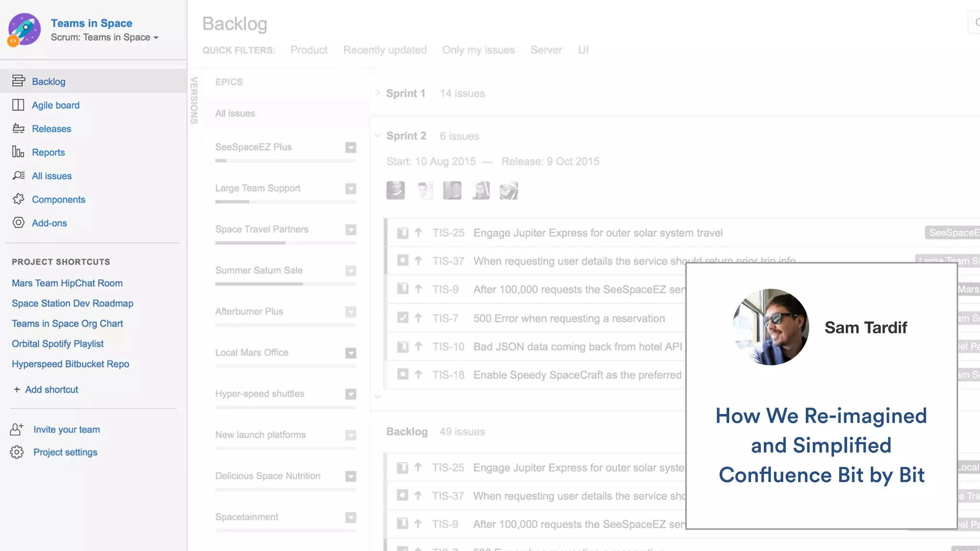Select Backlog in the sidebar menu
980x551 pixels.
[x=93, y=81]
